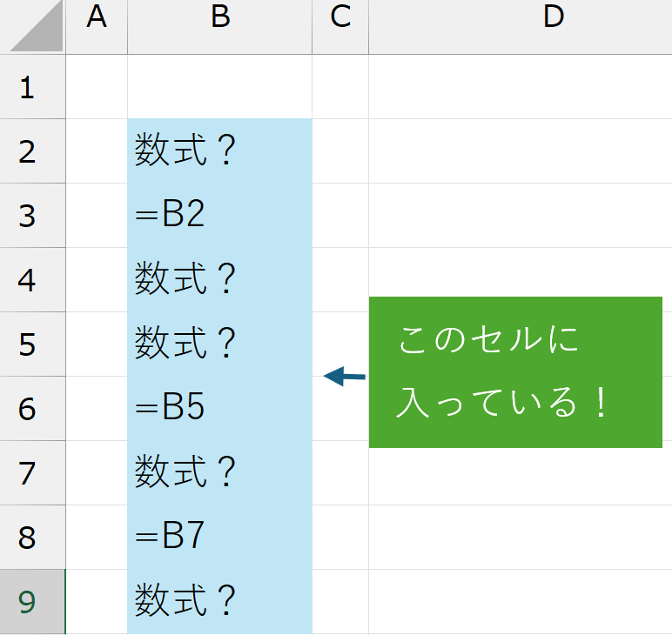Click cell B6 showing =B5
This screenshot has height=635, width=672.
click(219, 408)
